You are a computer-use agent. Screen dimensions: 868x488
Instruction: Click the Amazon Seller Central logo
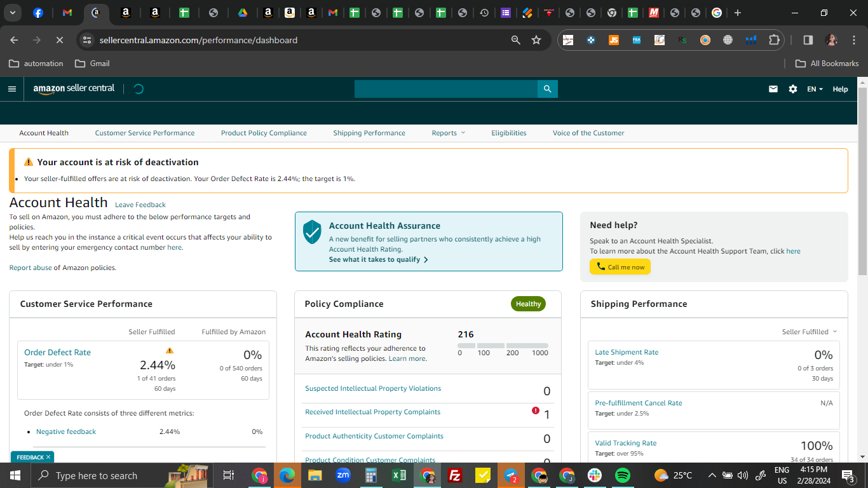point(74,89)
